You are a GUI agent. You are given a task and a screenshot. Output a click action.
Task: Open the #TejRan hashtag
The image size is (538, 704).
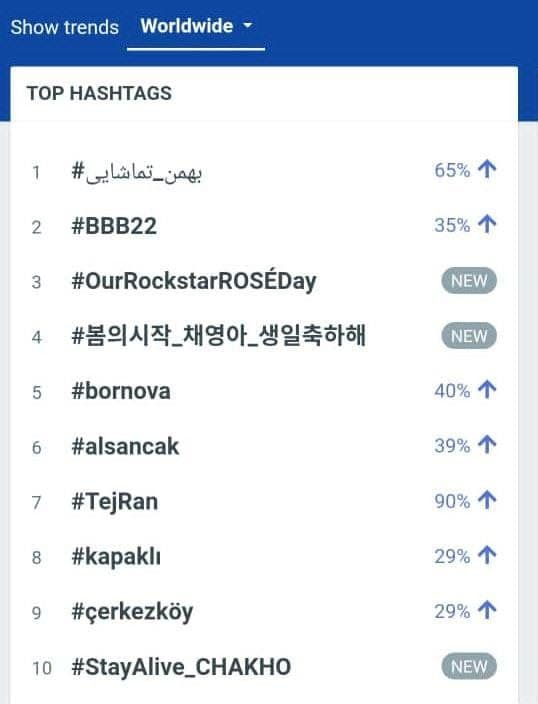click(115, 502)
